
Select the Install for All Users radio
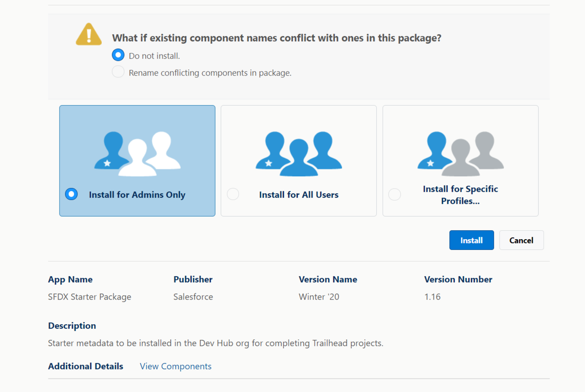point(233,194)
